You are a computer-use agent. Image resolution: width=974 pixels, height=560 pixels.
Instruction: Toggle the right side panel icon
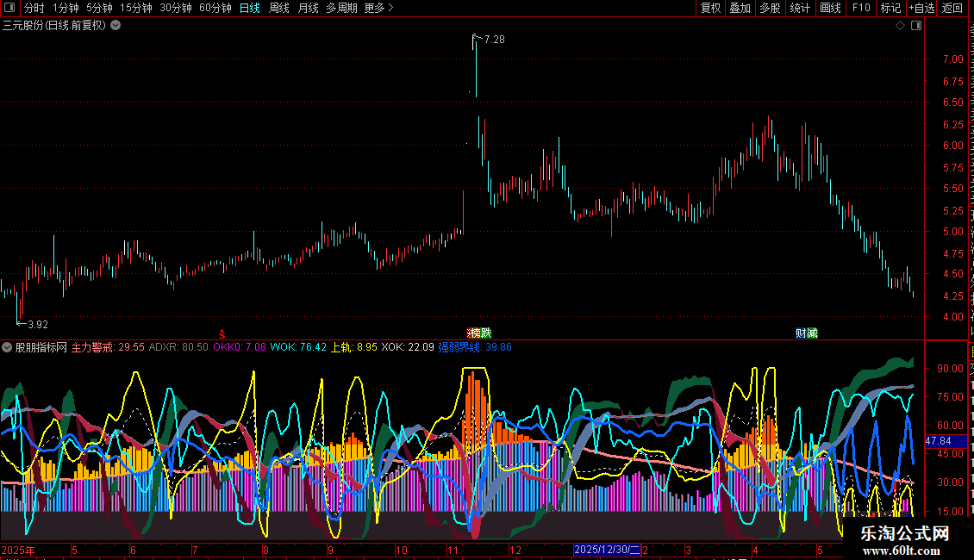(916, 26)
